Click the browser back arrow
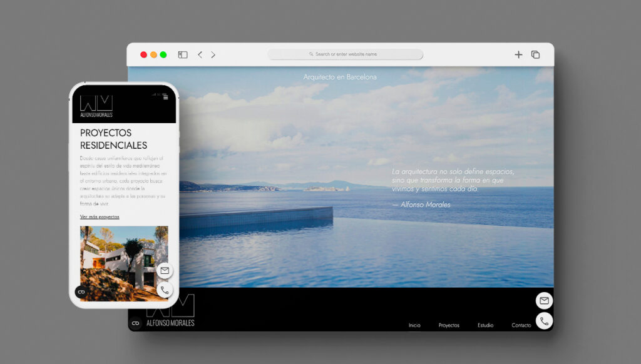This screenshot has height=364, width=641. (200, 54)
